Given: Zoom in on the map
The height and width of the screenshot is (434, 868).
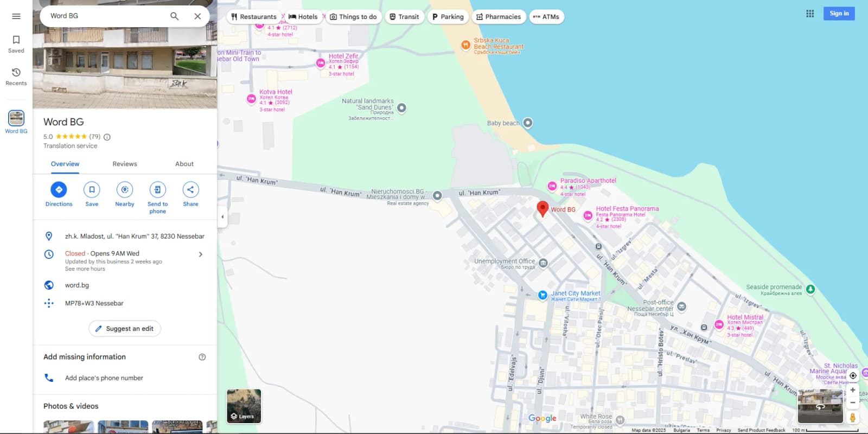Looking at the screenshot, I should (x=853, y=390).
